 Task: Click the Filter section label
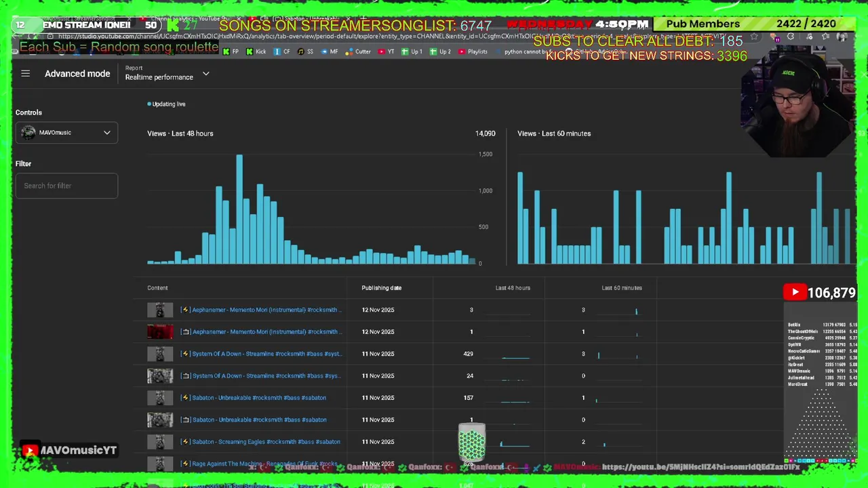coord(23,163)
